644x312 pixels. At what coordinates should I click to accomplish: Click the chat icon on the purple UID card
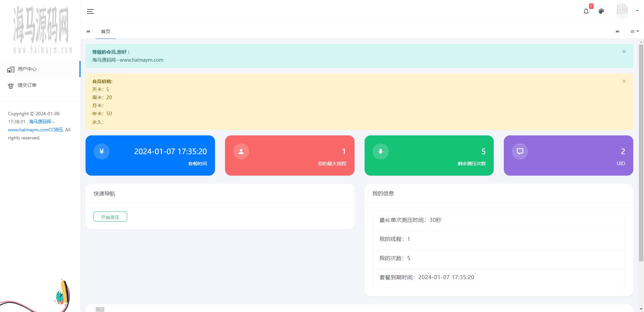[520, 151]
